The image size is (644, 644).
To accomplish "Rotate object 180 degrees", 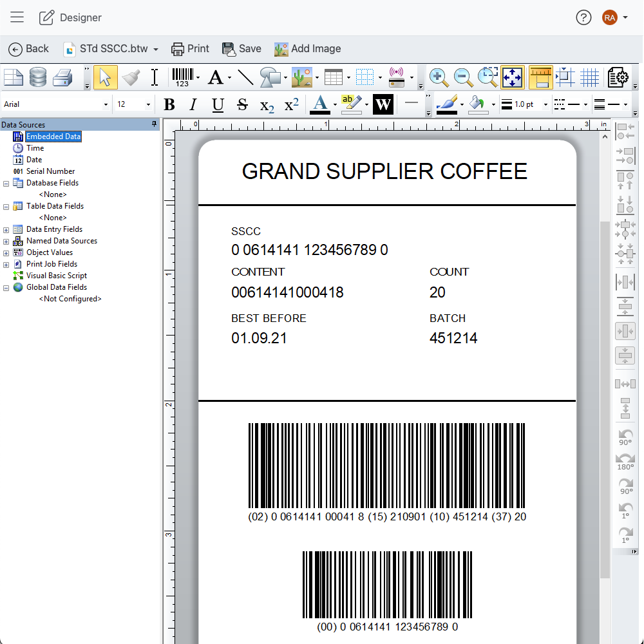I will click(x=625, y=462).
